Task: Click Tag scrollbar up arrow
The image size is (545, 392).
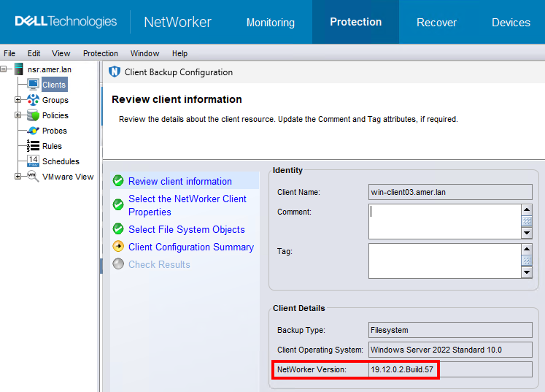Action: pos(527,249)
